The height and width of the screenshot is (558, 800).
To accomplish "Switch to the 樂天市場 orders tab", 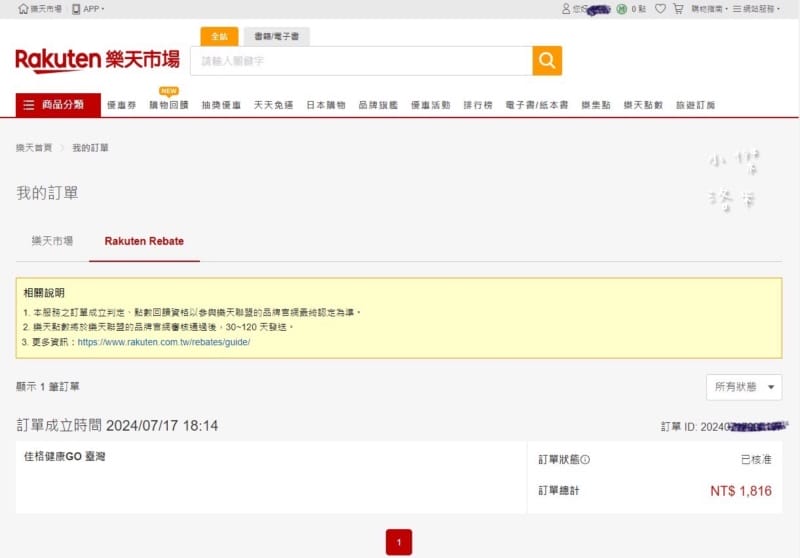I will point(53,241).
